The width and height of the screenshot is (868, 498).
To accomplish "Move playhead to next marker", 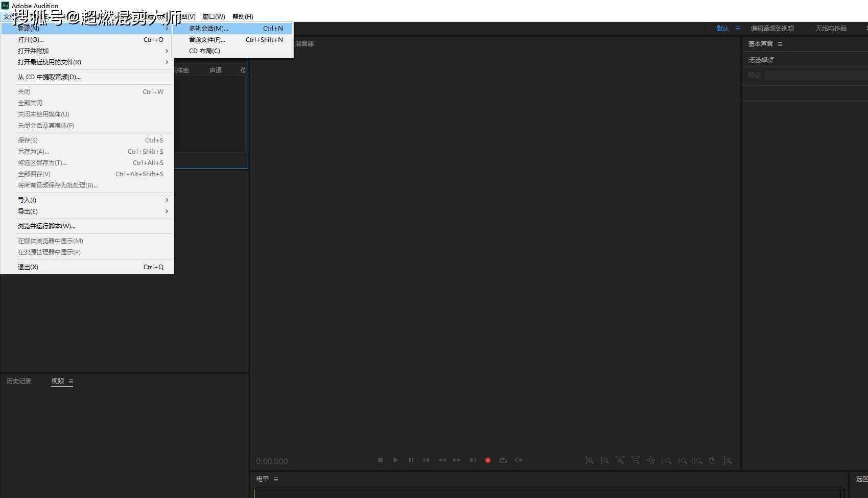I will tap(473, 460).
